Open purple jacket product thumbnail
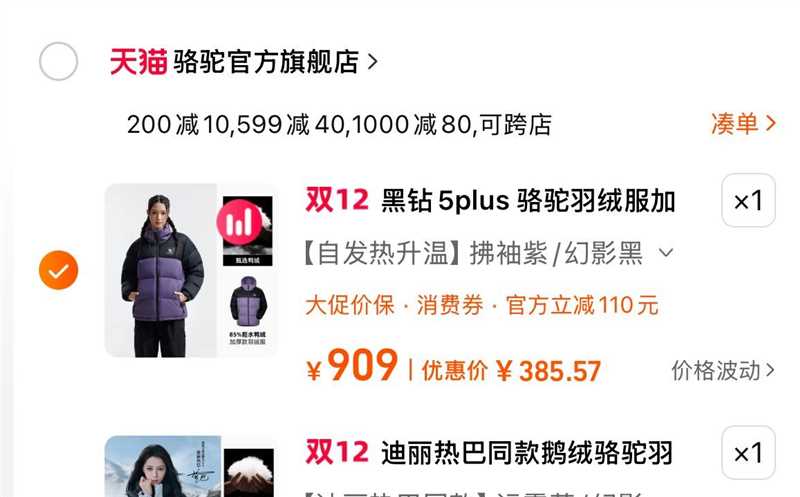The image size is (800, 497). [191, 270]
